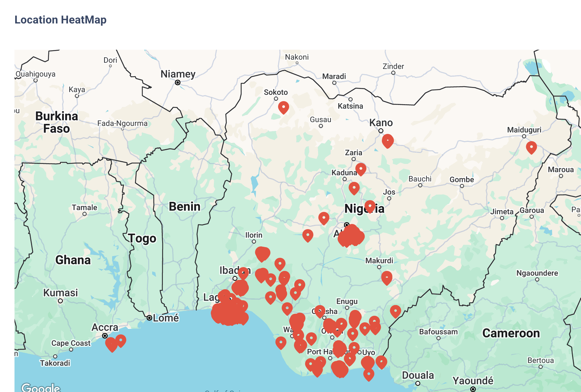The height and width of the screenshot is (392, 581).
Task: Click the Lomé city marker
Action: tap(149, 318)
